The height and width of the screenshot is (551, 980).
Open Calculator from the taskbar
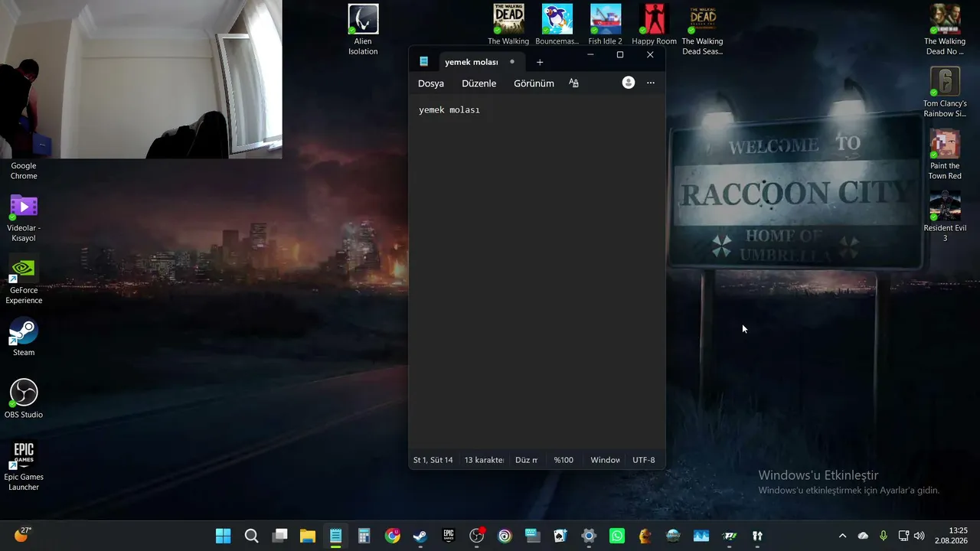tap(364, 536)
